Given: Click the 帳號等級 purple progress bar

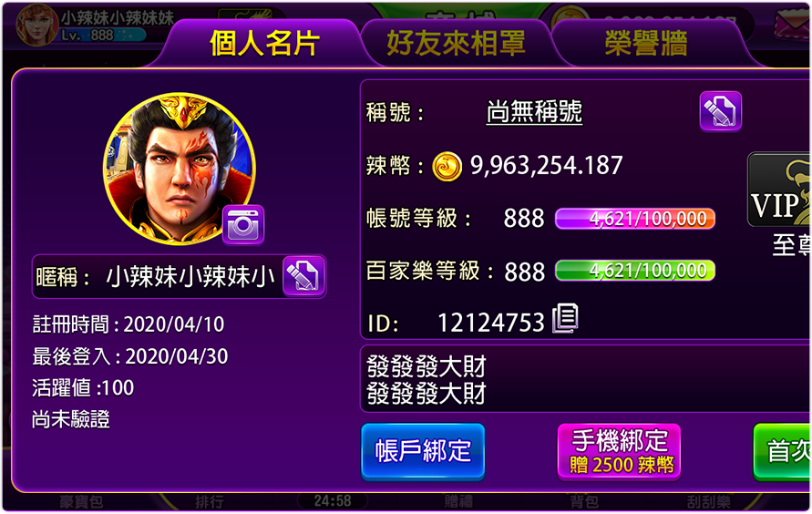Looking at the screenshot, I should click(635, 219).
